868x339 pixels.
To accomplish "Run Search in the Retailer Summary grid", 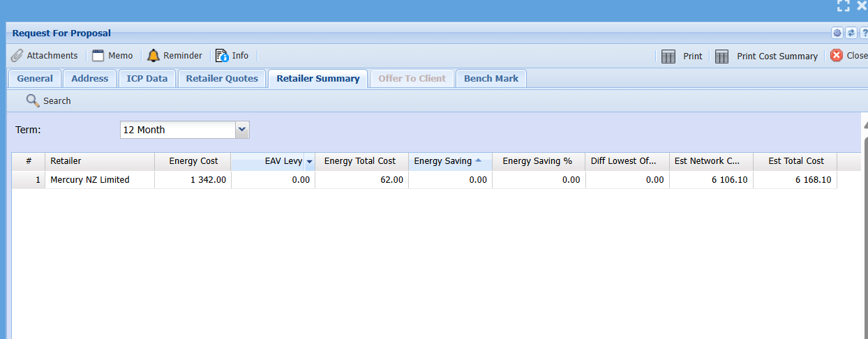I will click(48, 101).
